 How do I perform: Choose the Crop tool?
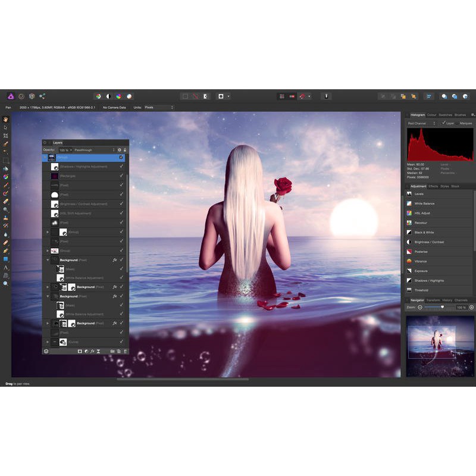click(6, 136)
